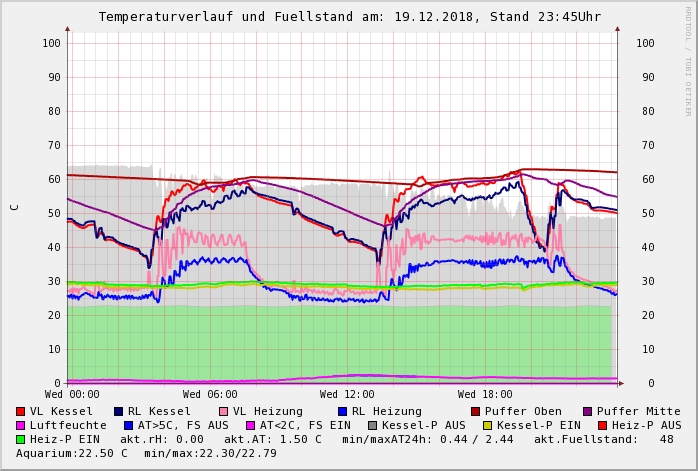Click the RRDTOOL / TOBI OETIKER watermark
The image size is (698, 471).
click(x=687, y=60)
